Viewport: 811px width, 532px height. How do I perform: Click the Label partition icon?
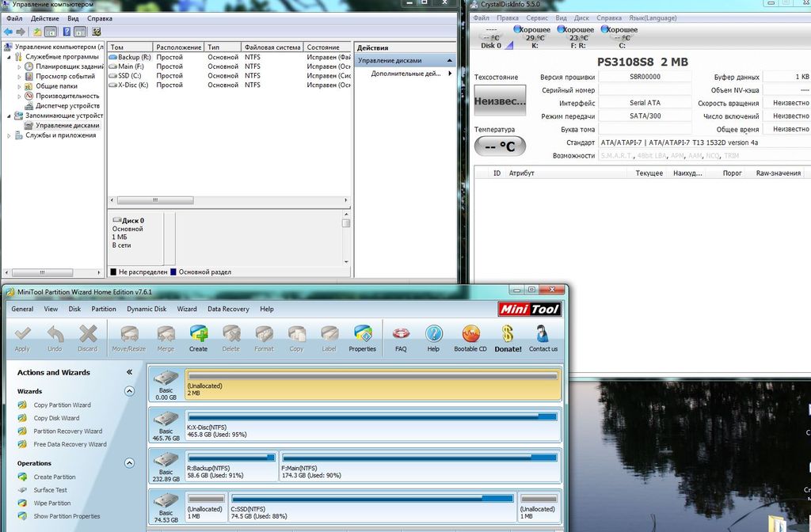point(329,335)
